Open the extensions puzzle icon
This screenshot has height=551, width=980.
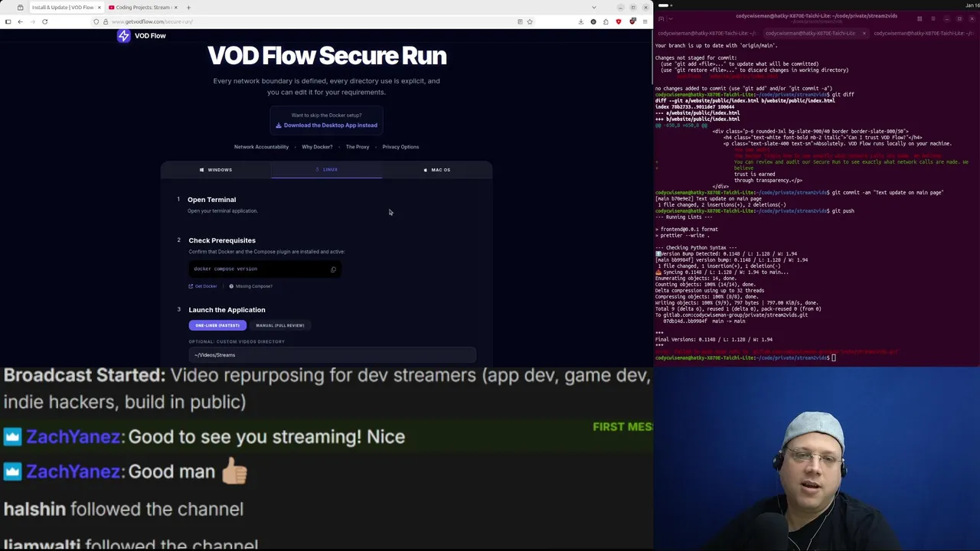pyautogui.click(x=606, y=21)
